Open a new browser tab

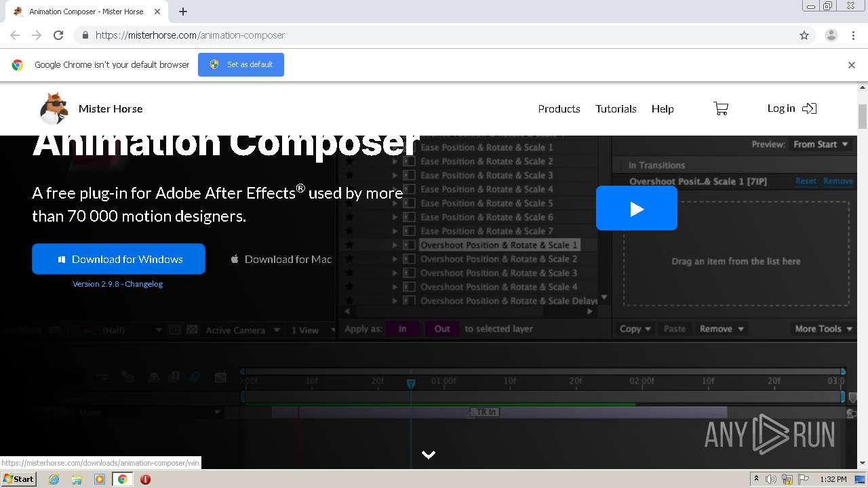(x=183, y=12)
